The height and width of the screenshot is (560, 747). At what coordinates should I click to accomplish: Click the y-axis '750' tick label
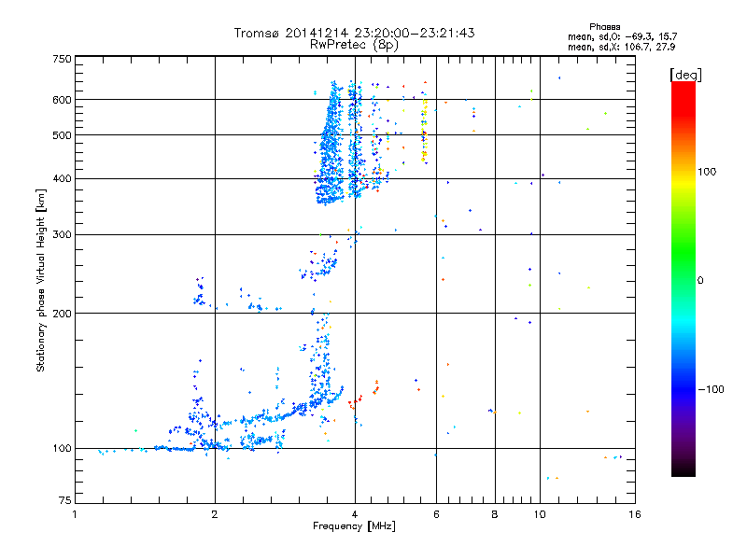(x=62, y=59)
